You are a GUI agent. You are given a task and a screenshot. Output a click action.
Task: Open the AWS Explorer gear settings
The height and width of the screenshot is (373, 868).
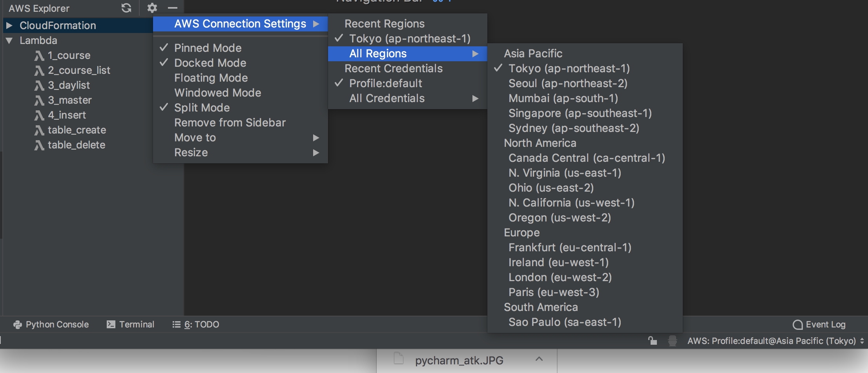point(152,8)
